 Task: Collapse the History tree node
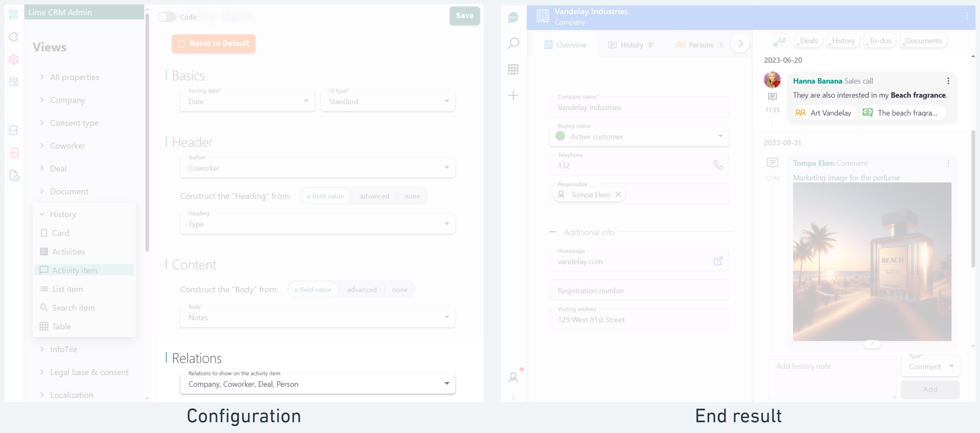[42, 214]
